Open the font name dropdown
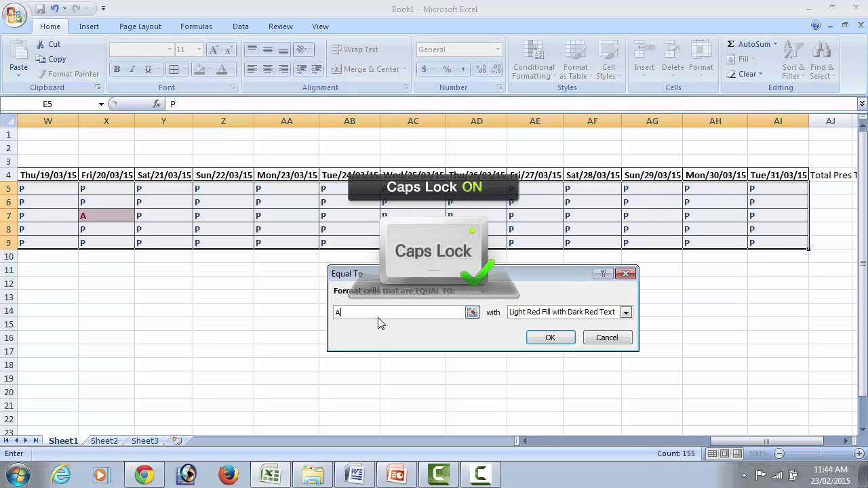Image resolution: width=868 pixels, height=488 pixels. (170, 49)
